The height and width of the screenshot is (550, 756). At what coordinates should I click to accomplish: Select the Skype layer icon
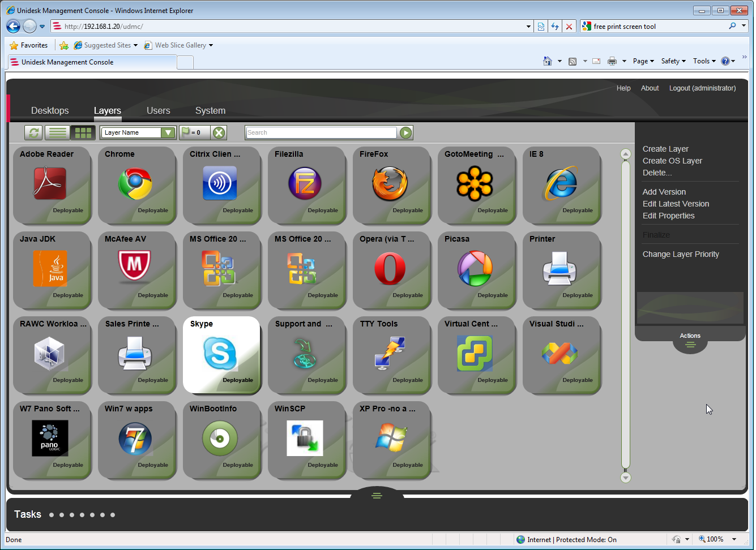pos(220,353)
